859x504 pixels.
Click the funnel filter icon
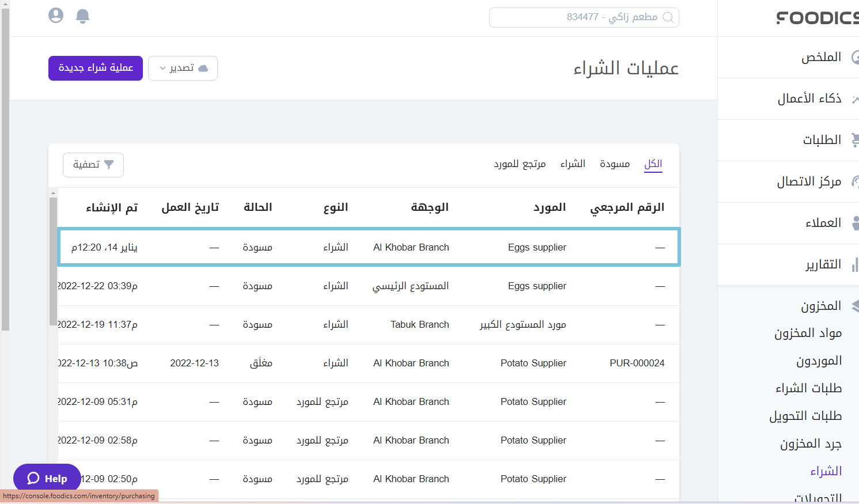point(109,165)
